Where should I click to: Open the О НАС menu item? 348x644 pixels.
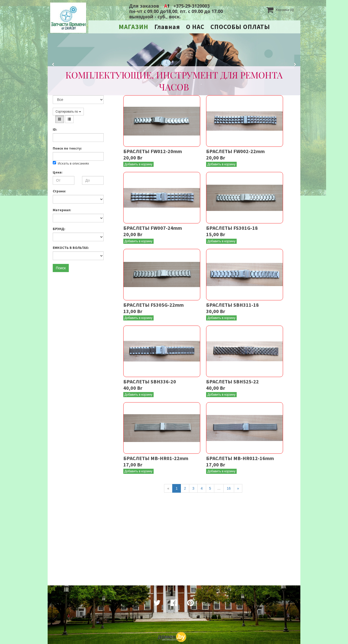195,27
